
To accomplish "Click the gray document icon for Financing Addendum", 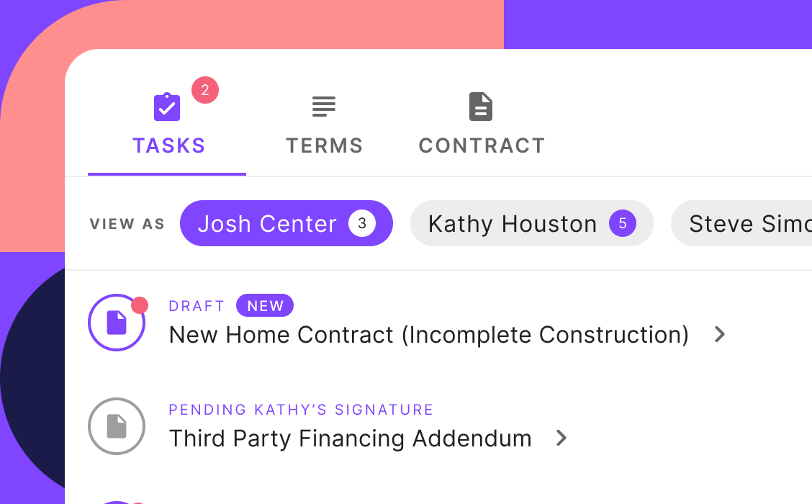I will click(x=117, y=426).
